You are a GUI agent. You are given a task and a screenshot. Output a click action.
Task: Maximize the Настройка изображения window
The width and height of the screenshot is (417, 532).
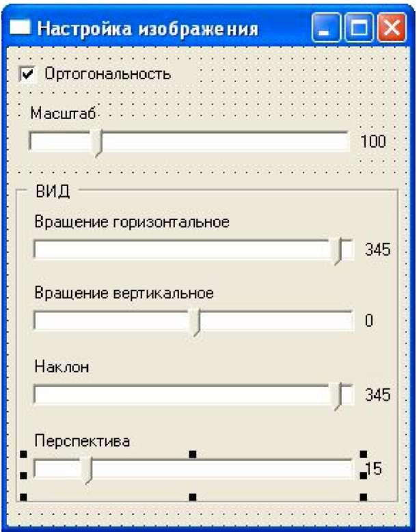tap(358, 29)
